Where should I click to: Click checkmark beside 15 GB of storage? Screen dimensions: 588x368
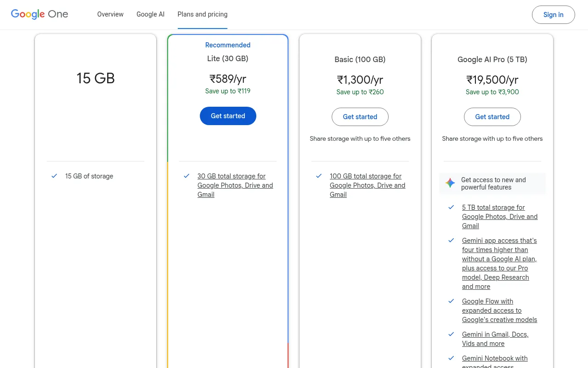point(54,176)
